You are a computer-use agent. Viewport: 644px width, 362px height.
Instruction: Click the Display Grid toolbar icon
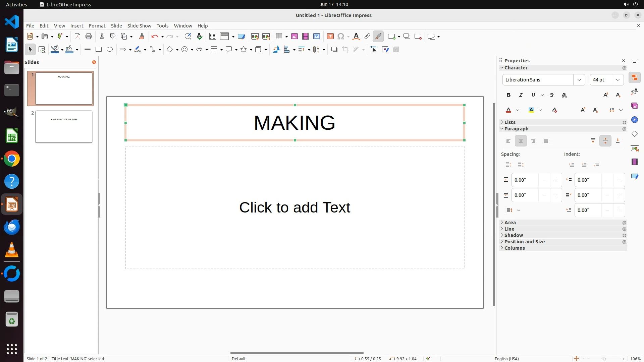[212, 37]
